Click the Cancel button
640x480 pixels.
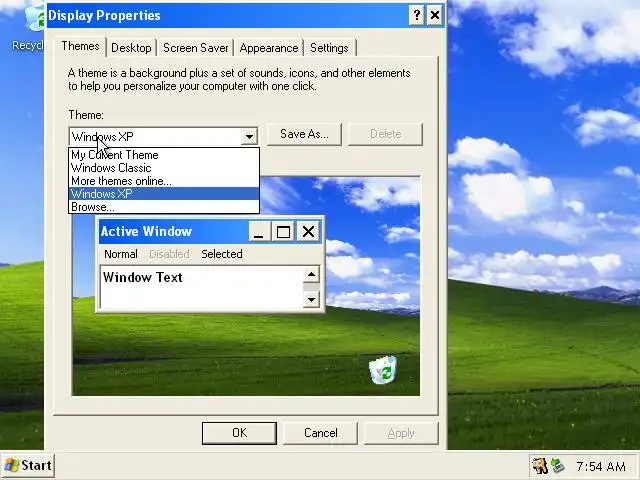(320, 433)
